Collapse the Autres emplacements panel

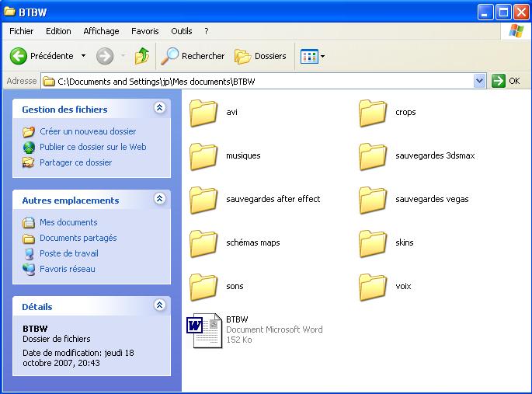coord(160,200)
